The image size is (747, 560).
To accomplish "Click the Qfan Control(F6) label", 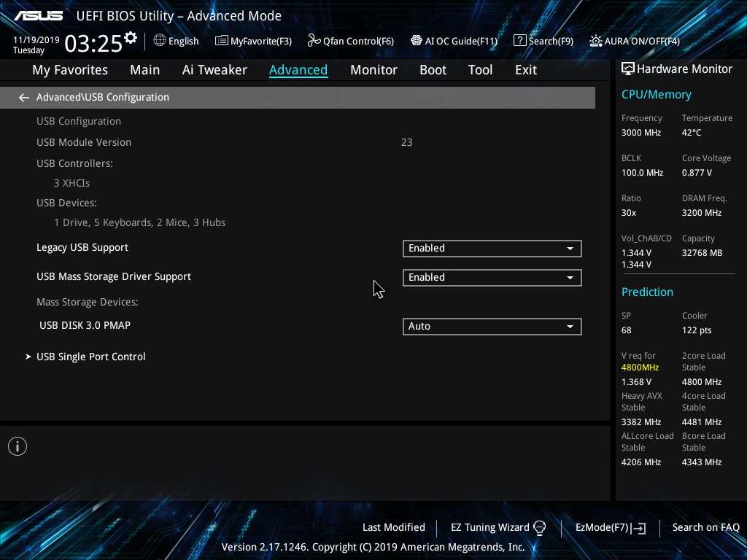I will (358, 42).
